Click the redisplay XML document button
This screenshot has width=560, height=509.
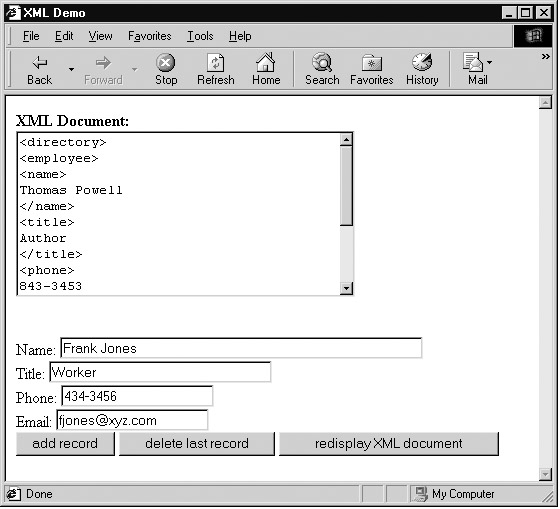(389, 444)
